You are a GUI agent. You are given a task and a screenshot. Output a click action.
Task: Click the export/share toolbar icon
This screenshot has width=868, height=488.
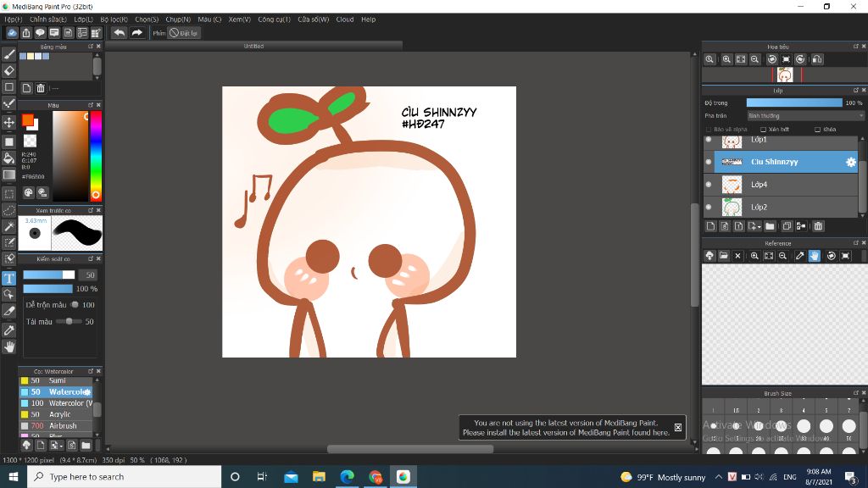(26, 33)
